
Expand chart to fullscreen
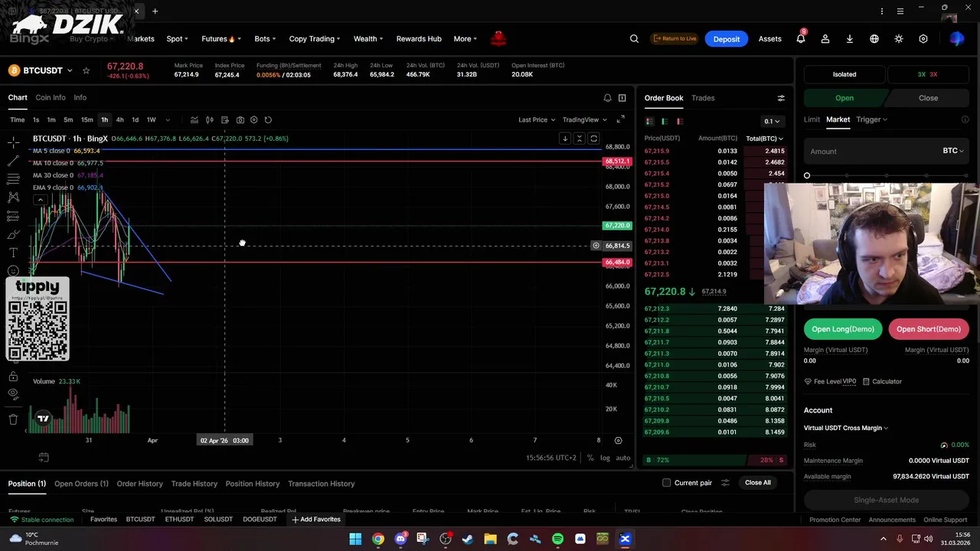click(620, 119)
